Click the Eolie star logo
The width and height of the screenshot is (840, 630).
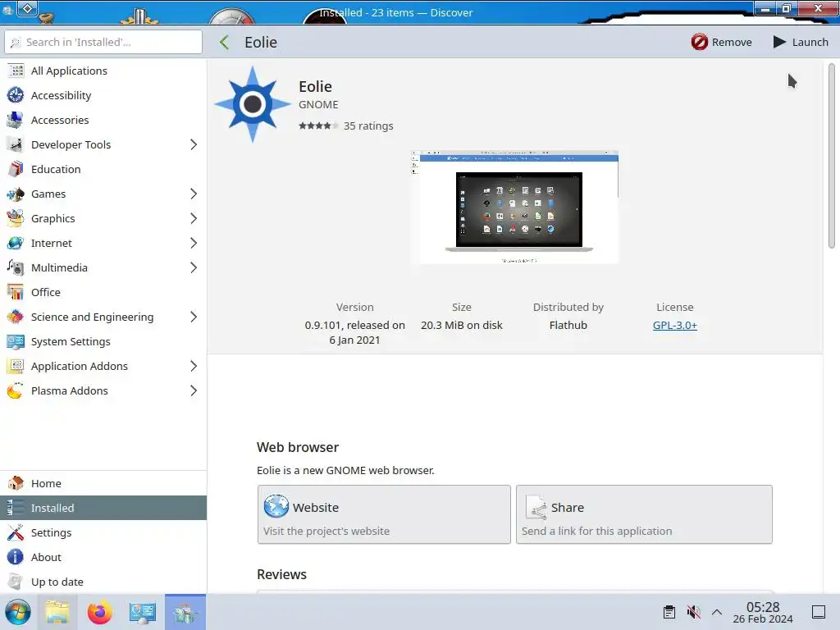click(253, 104)
